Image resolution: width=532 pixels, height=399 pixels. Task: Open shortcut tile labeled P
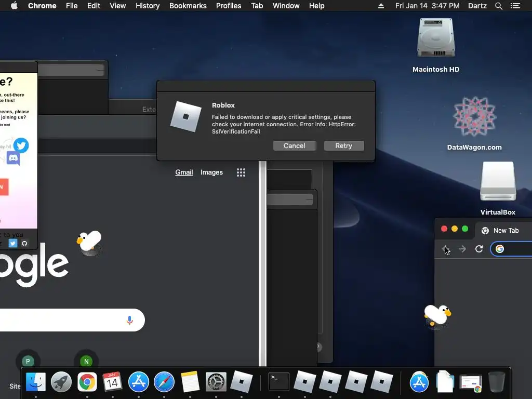[28, 362]
